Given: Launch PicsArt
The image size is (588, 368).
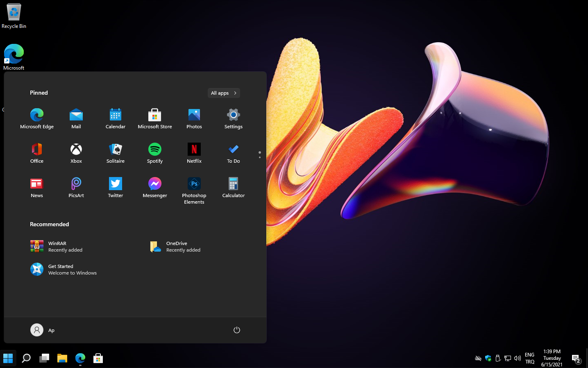Looking at the screenshot, I should (x=76, y=188).
